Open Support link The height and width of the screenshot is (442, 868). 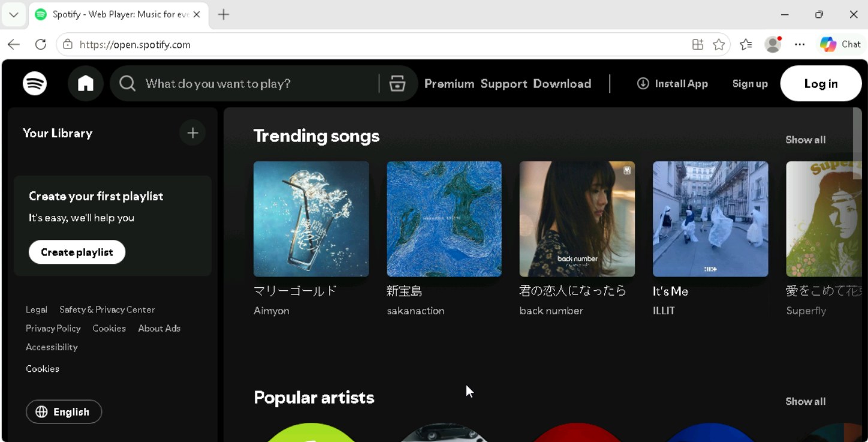pos(504,83)
